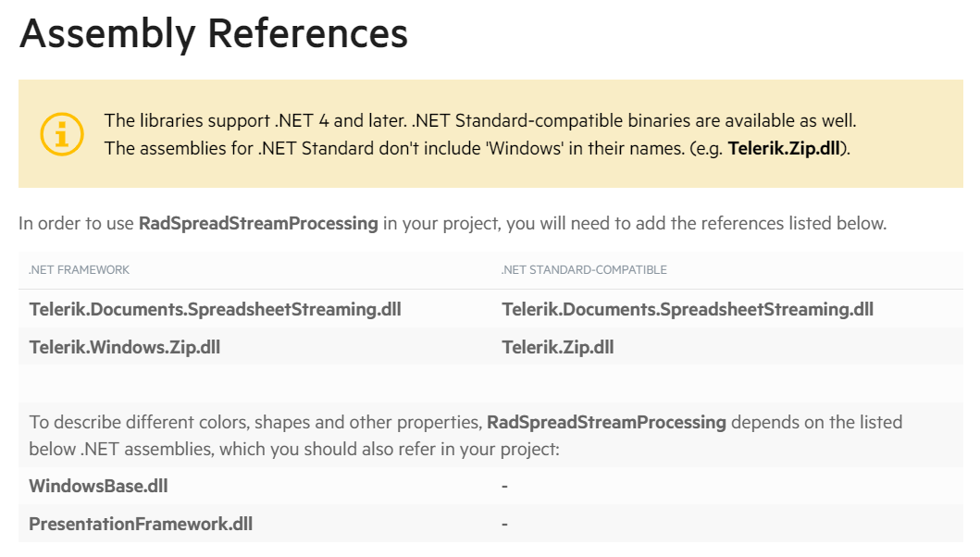This screenshot has width=980, height=557.
Task: Click the text 'references listed below'
Action: point(793,223)
